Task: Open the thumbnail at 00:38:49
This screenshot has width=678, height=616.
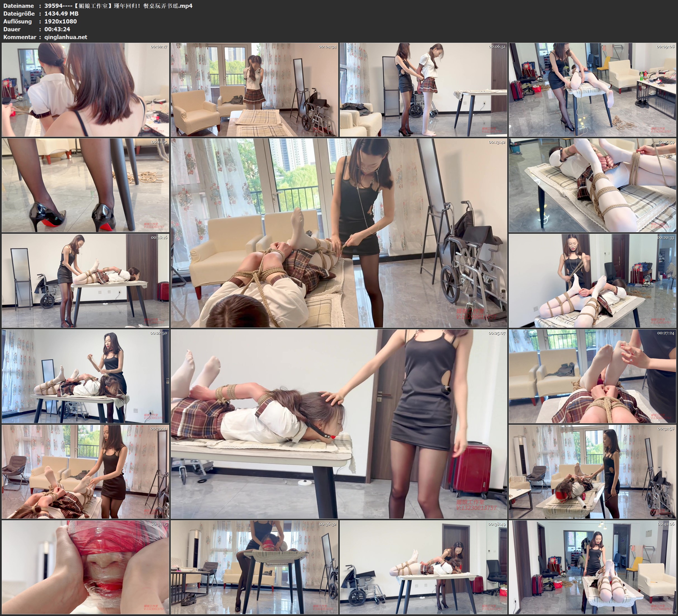Action: coord(423,567)
